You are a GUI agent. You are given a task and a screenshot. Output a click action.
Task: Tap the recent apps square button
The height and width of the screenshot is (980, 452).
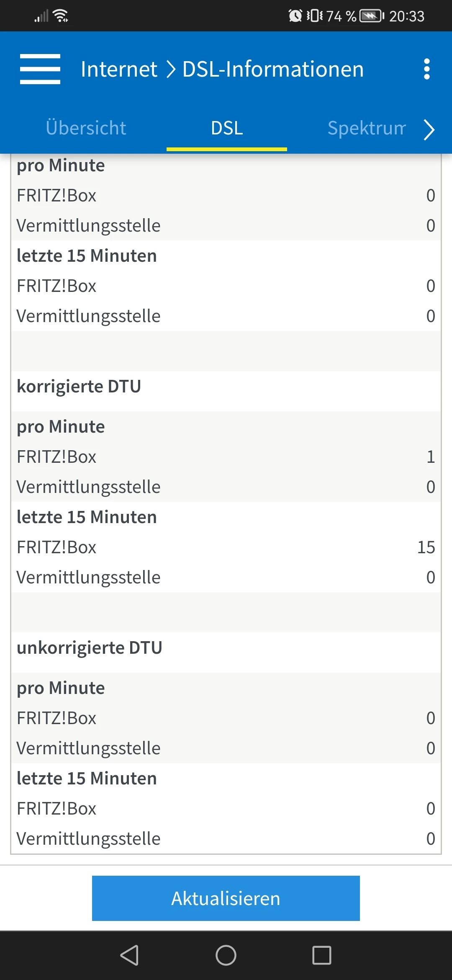(322, 955)
